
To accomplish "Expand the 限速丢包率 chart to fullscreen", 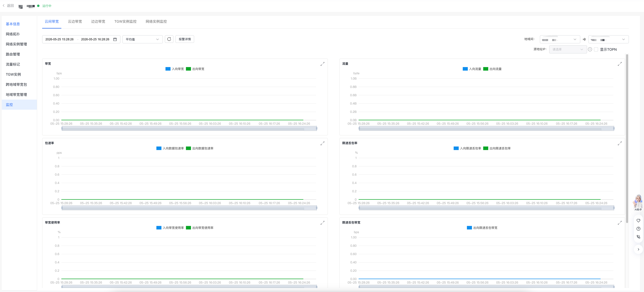I will point(620,143).
